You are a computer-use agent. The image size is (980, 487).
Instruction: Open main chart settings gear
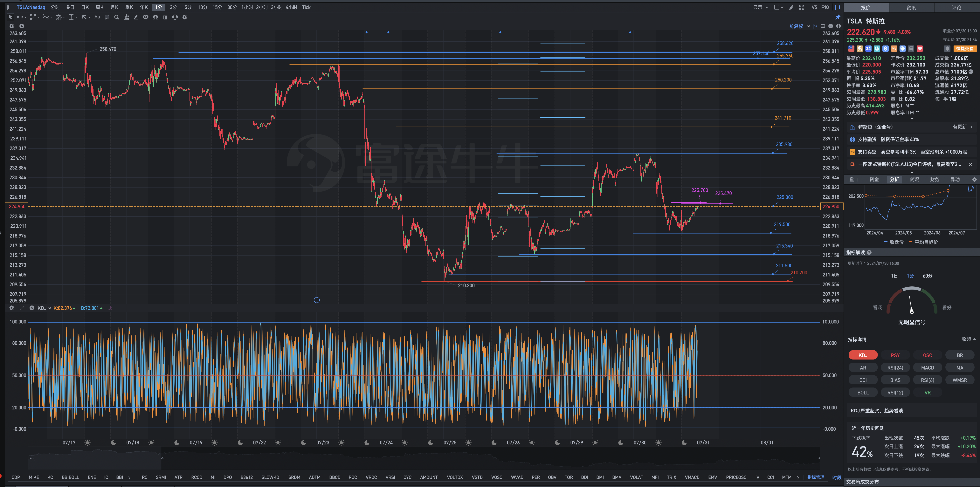(11, 26)
